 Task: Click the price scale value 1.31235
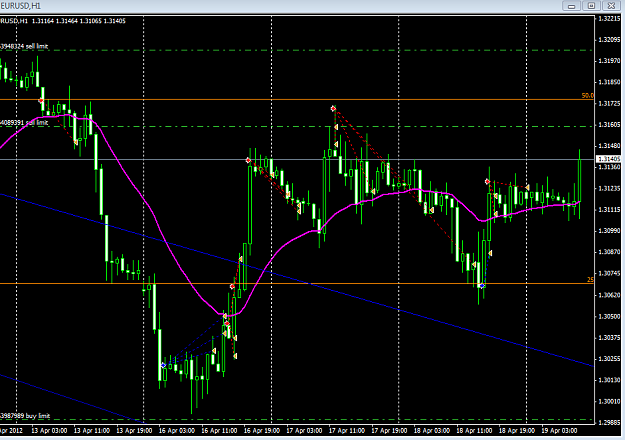[609, 188]
